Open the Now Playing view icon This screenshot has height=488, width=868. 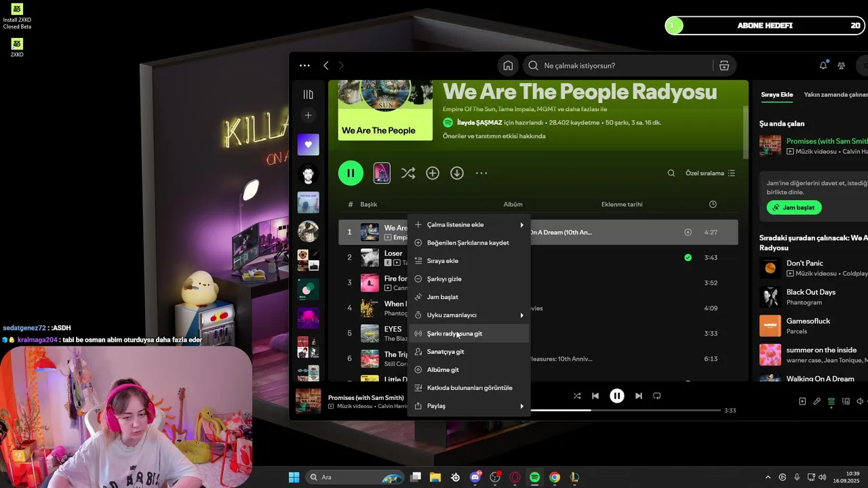click(802, 401)
